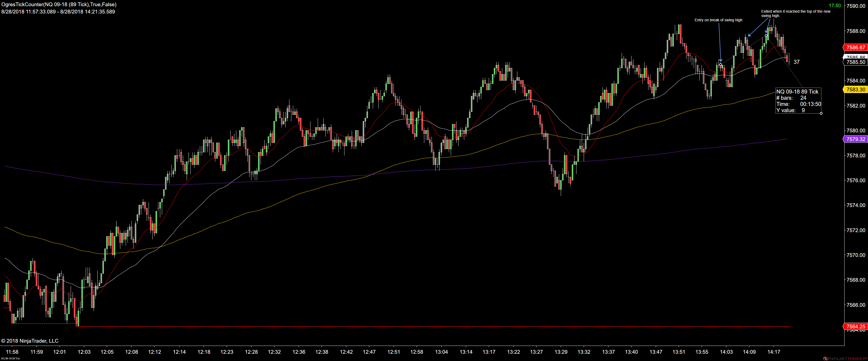This screenshot has height=361, width=868.
Task: Click the 14:17 time axis label
Action: [774, 352]
